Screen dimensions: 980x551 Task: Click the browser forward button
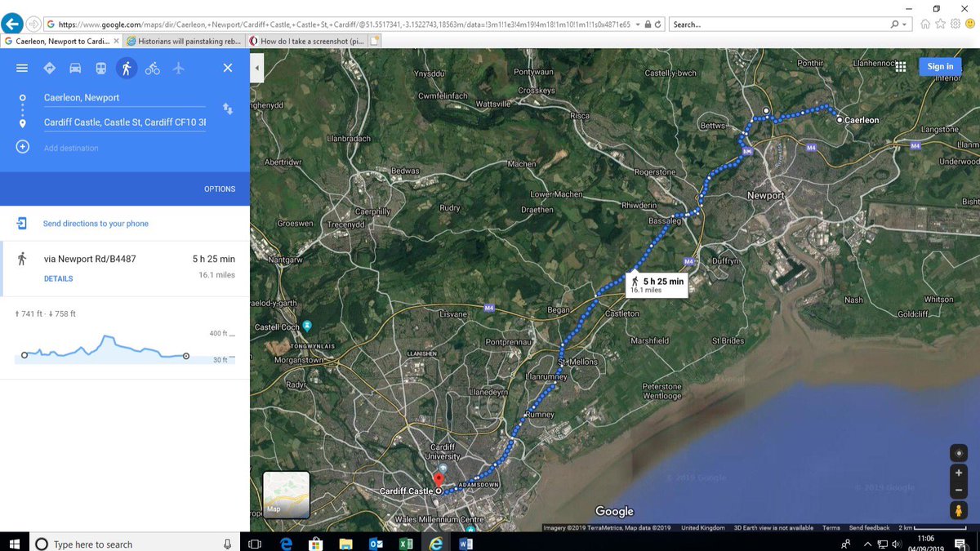point(33,24)
